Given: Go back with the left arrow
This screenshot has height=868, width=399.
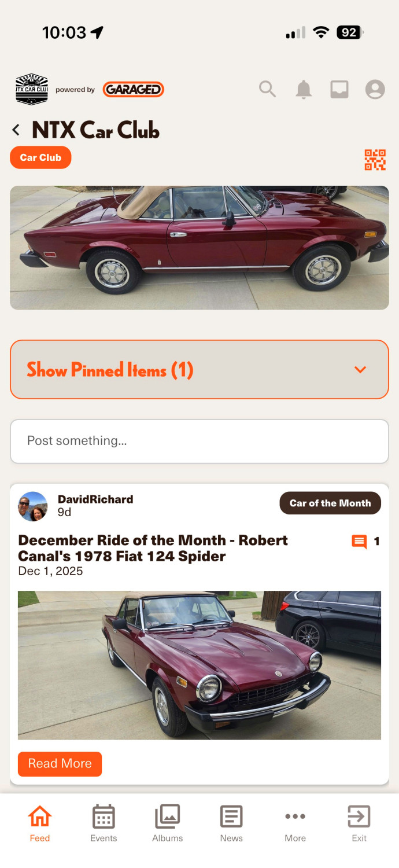Looking at the screenshot, I should tap(16, 130).
